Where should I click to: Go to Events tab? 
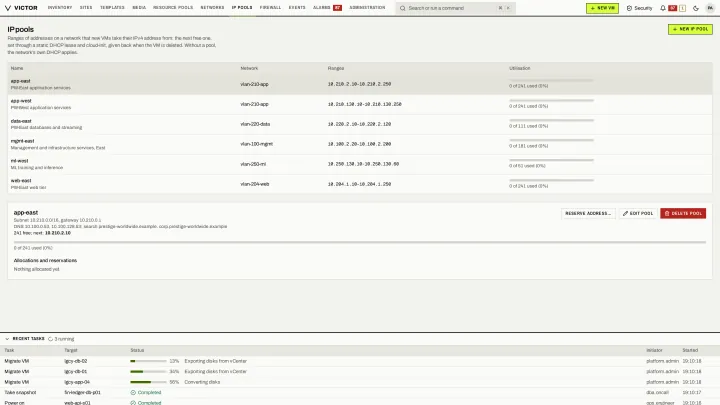click(297, 8)
